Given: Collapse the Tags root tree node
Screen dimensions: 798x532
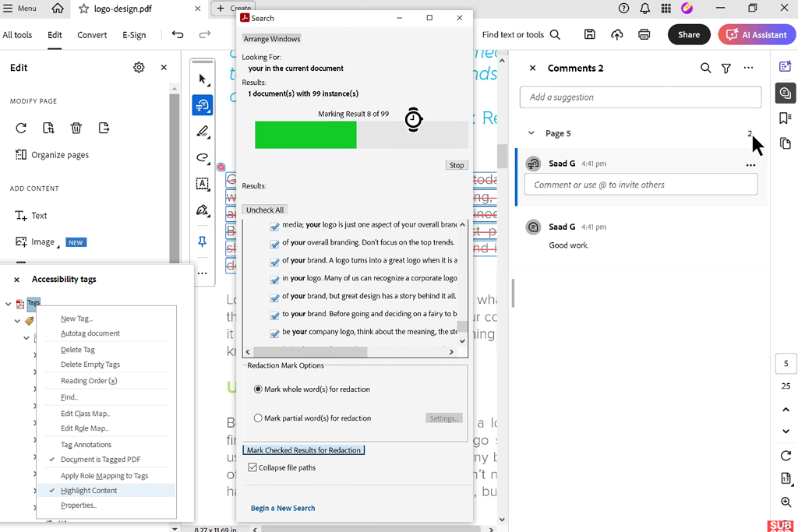Looking at the screenshot, I should coord(8,304).
